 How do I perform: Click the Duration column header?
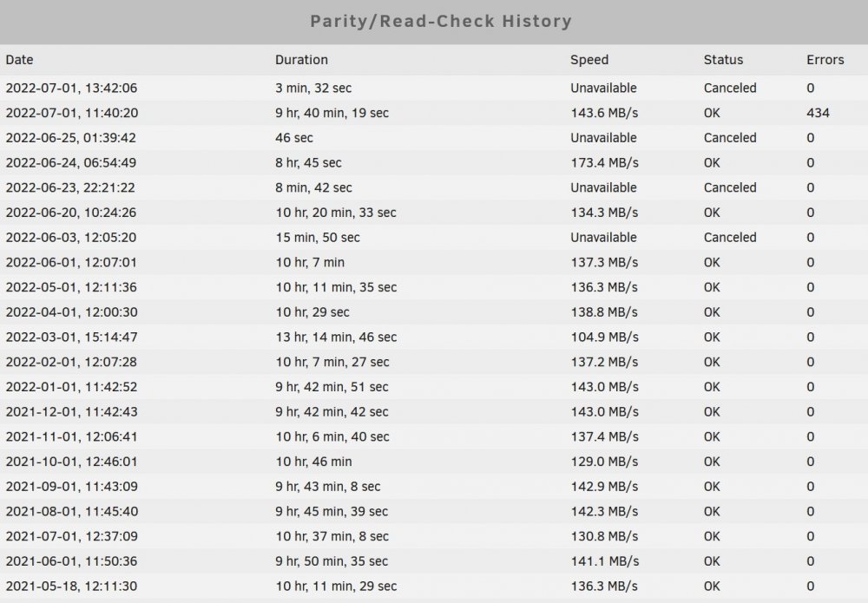coord(302,60)
